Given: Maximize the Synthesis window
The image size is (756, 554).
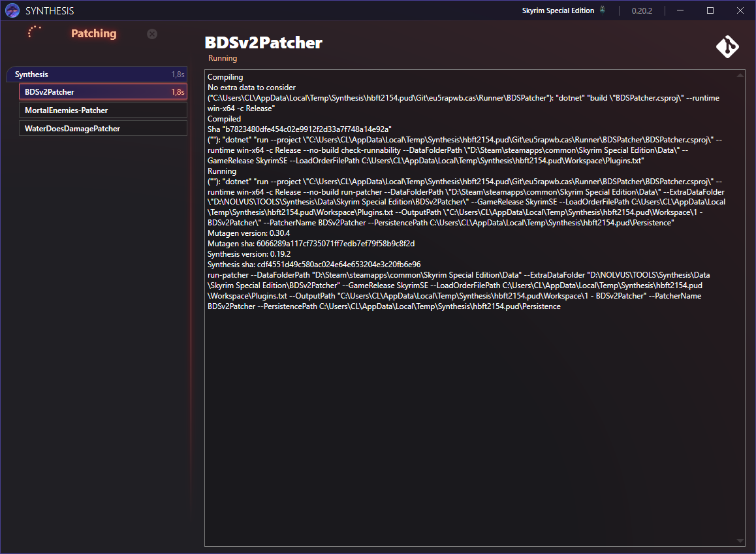Looking at the screenshot, I should pyautogui.click(x=710, y=10).
